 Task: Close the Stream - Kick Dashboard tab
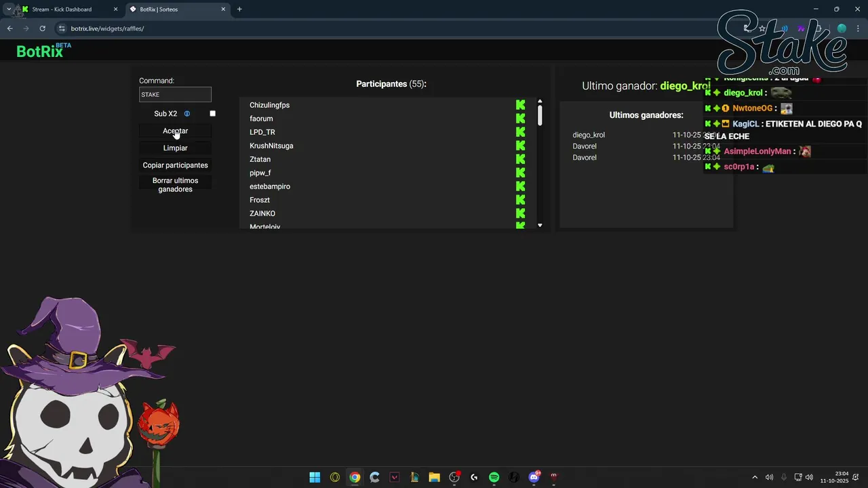(x=115, y=9)
